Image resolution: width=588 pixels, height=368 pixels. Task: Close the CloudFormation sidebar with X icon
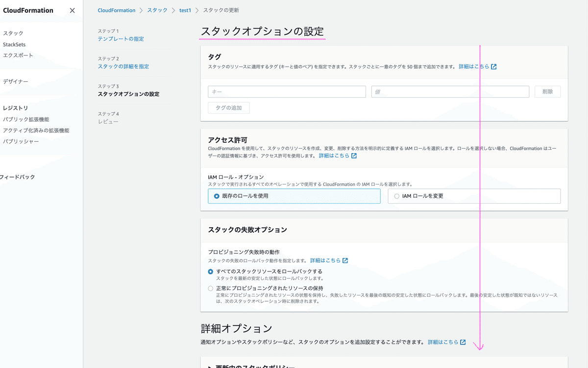point(73,10)
